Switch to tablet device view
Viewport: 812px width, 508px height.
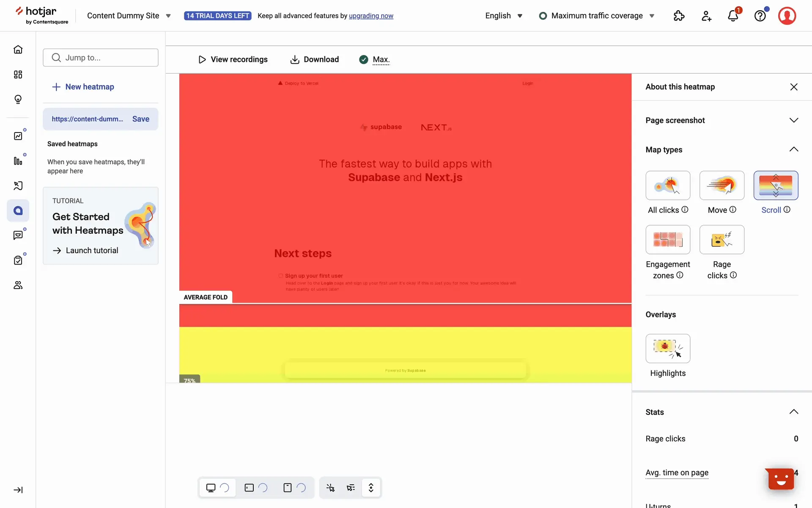(x=249, y=488)
